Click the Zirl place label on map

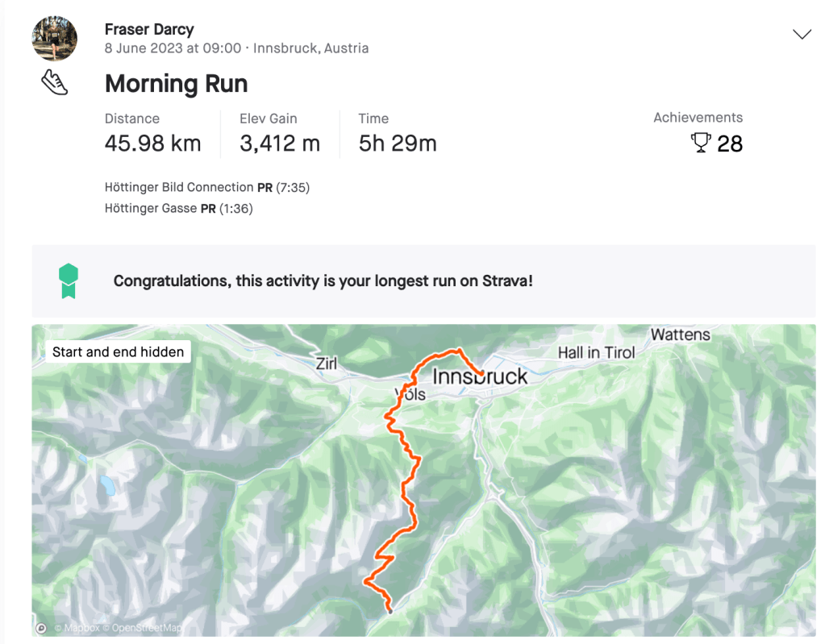click(x=326, y=364)
